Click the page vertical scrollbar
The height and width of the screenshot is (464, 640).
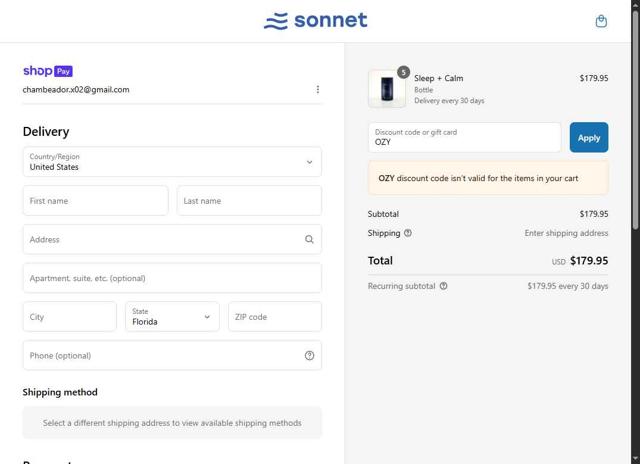click(636, 118)
